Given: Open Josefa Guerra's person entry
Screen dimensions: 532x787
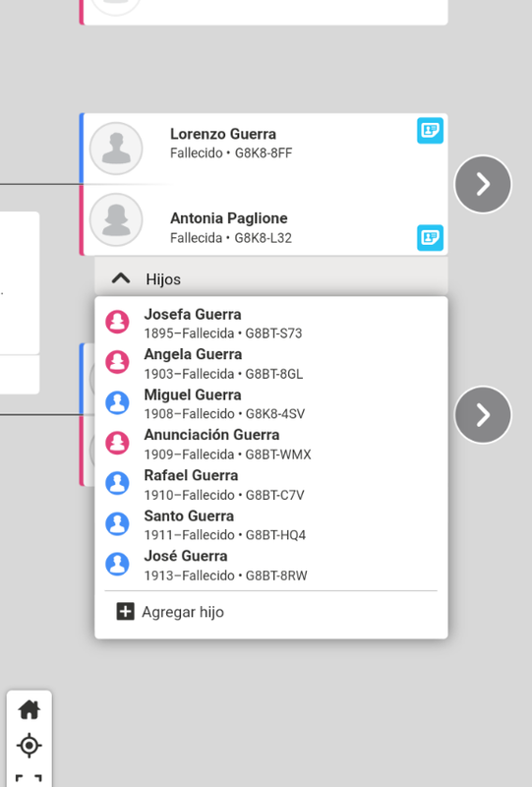Looking at the screenshot, I should coord(193,314).
